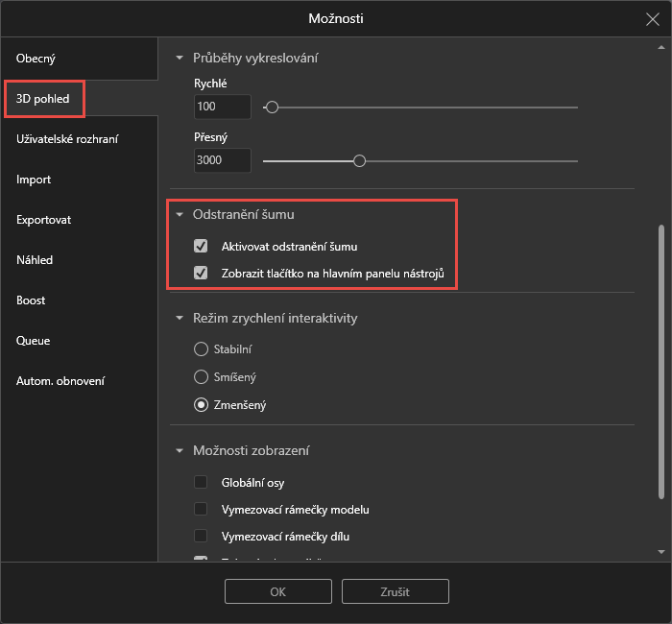The image size is (672, 624).
Task: Enable Vymezovací rámečky modelu checkbox
Action: (201, 509)
